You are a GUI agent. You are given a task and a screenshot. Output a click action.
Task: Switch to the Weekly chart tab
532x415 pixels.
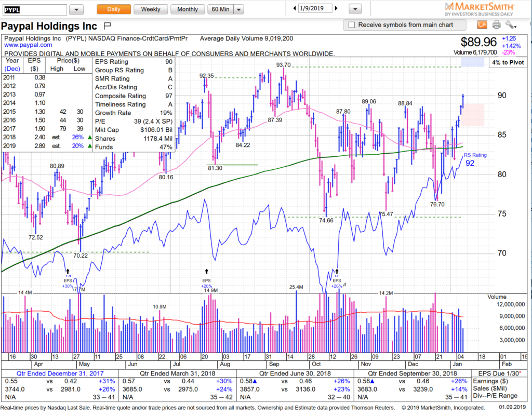pos(151,9)
